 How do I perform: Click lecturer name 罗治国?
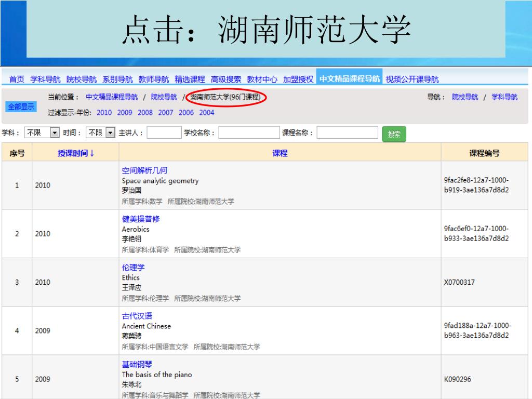[131, 191]
